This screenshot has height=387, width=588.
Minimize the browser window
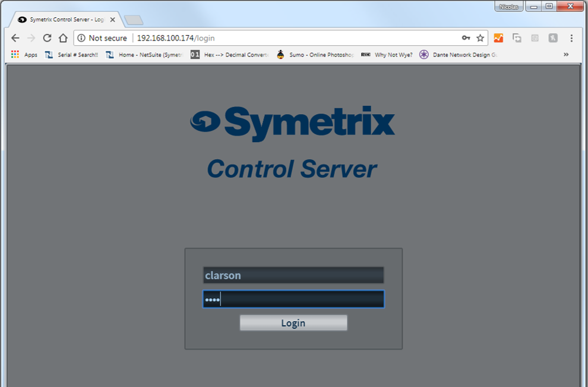pos(534,7)
